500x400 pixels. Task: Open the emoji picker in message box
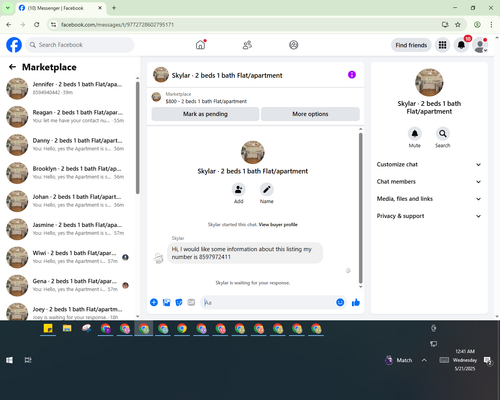(x=340, y=302)
